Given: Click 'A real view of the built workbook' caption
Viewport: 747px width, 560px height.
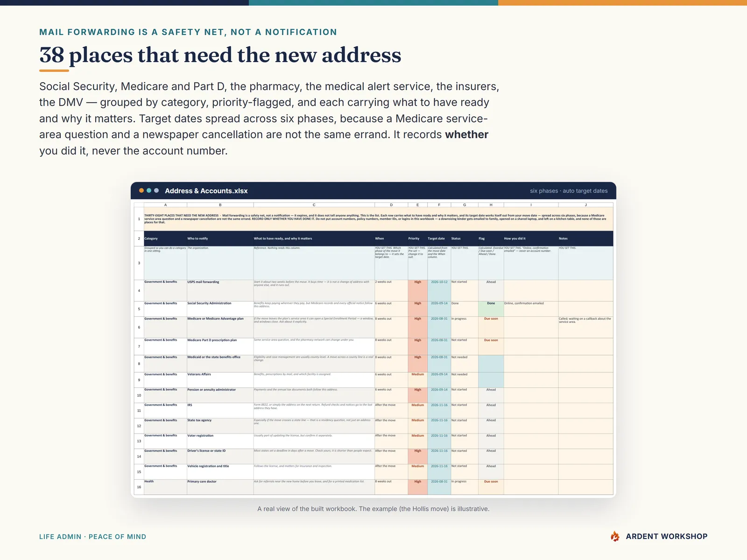Looking at the screenshot, I should [x=373, y=509].
